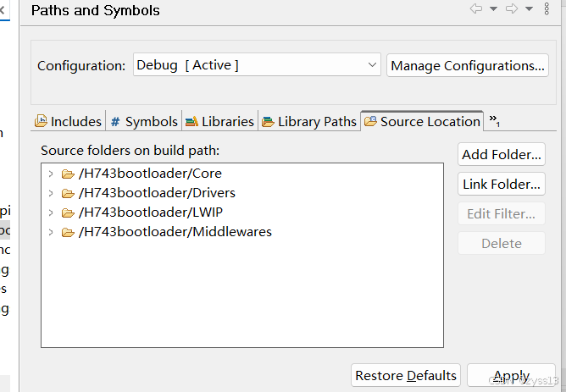Click the forward navigation arrow icon
The image size is (566, 392).
[512, 8]
